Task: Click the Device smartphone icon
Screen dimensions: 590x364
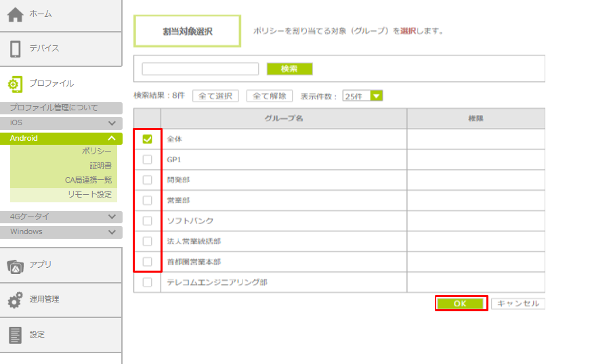Action: (x=15, y=49)
